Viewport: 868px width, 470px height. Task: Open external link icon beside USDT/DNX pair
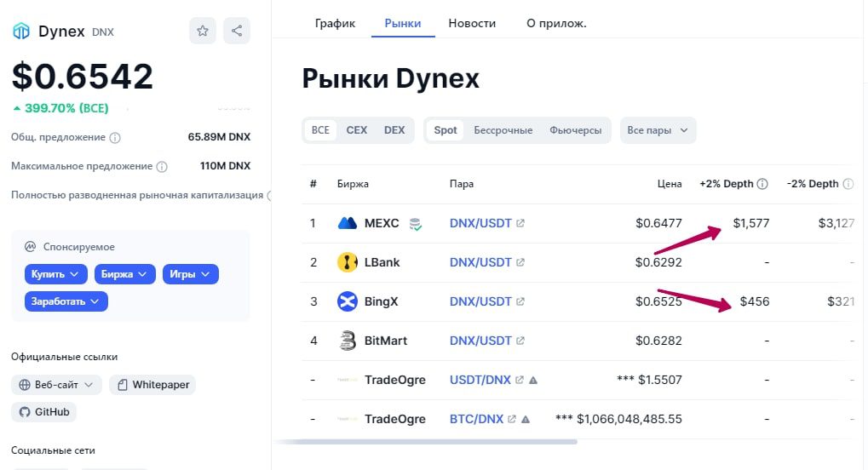tap(520, 380)
